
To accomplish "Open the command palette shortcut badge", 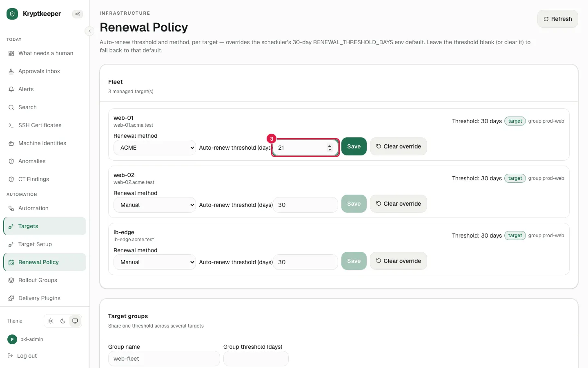I will click(78, 14).
